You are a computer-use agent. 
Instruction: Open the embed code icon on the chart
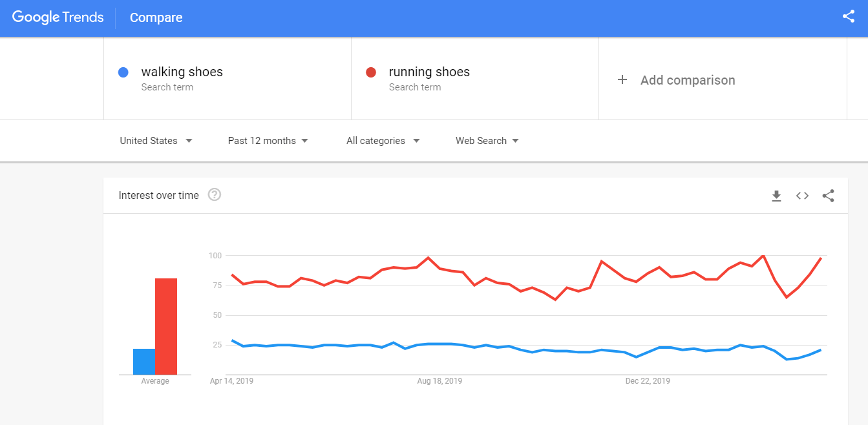(x=802, y=196)
